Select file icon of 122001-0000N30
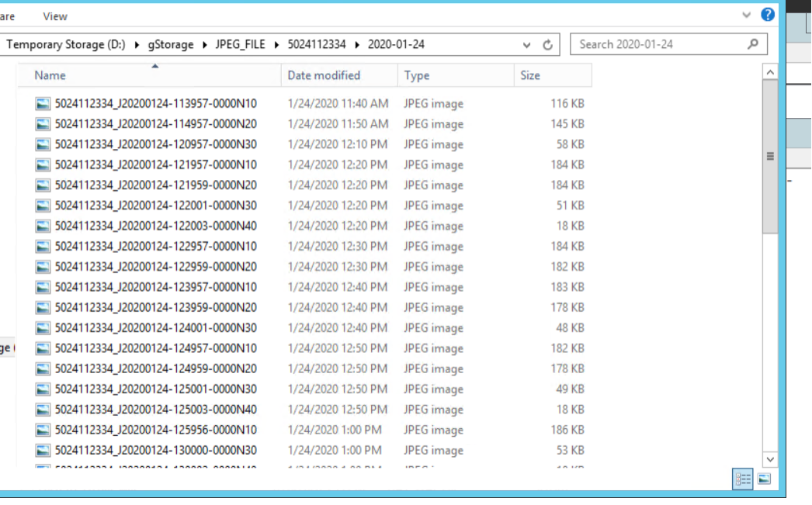The width and height of the screenshot is (812, 505). 43,206
